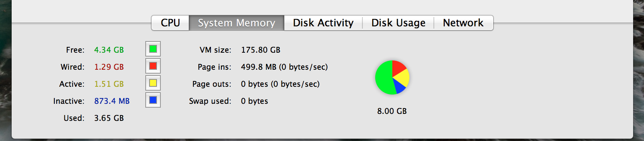
Task: Click the Swap used value
Action: 254,101
